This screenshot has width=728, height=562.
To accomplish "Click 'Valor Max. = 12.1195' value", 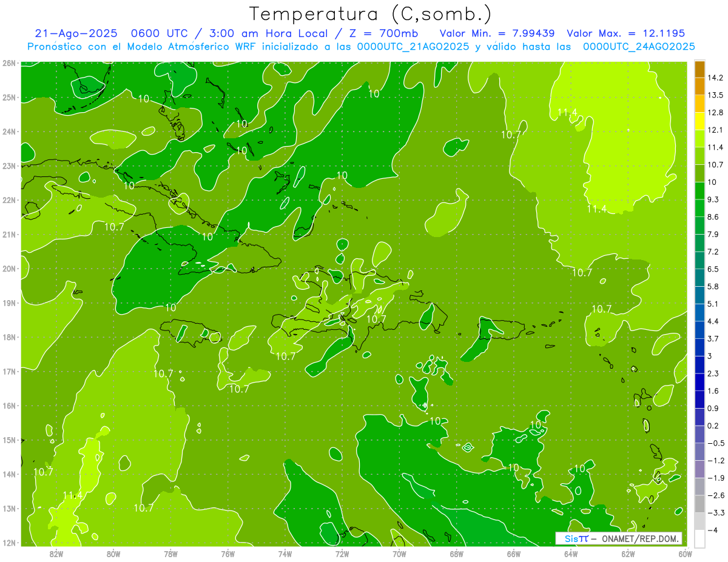I will pos(625,33).
